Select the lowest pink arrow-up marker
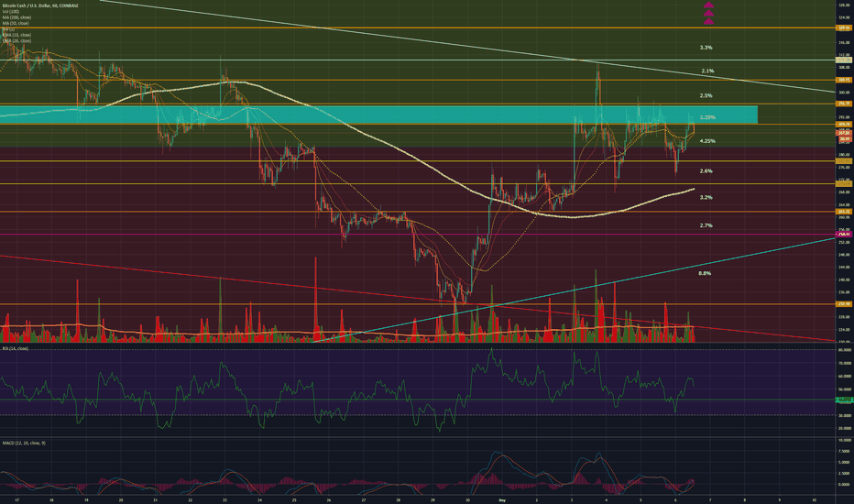The image size is (854, 504). click(x=708, y=22)
